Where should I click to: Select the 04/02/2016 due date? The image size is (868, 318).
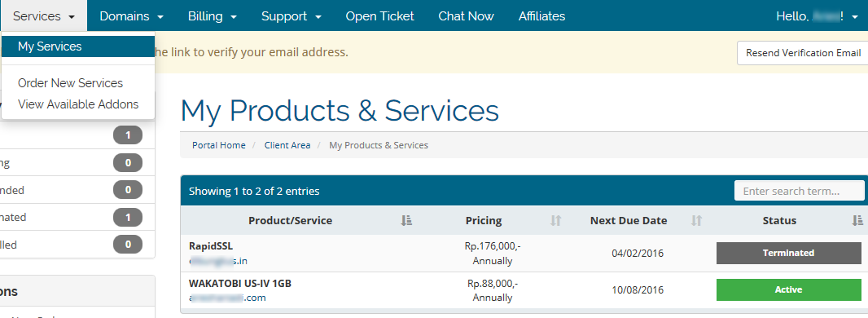(x=638, y=254)
